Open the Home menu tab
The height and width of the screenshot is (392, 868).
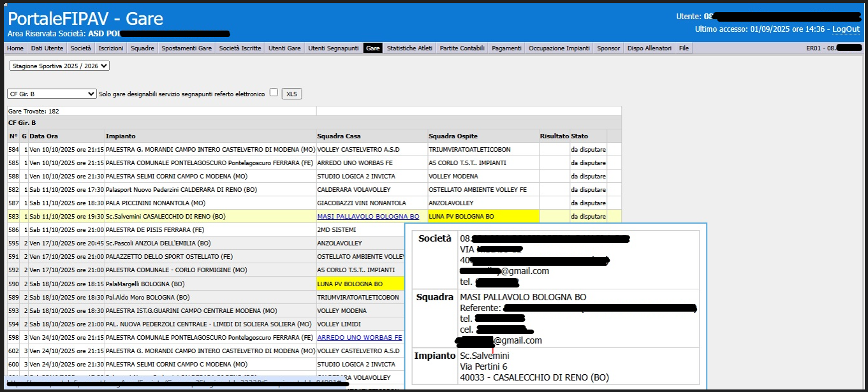15,48
